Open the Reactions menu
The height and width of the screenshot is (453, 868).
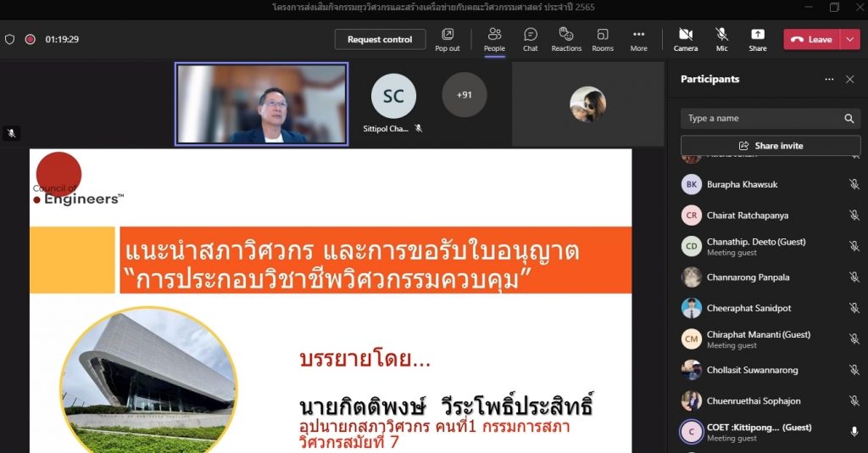coord(566,39)
